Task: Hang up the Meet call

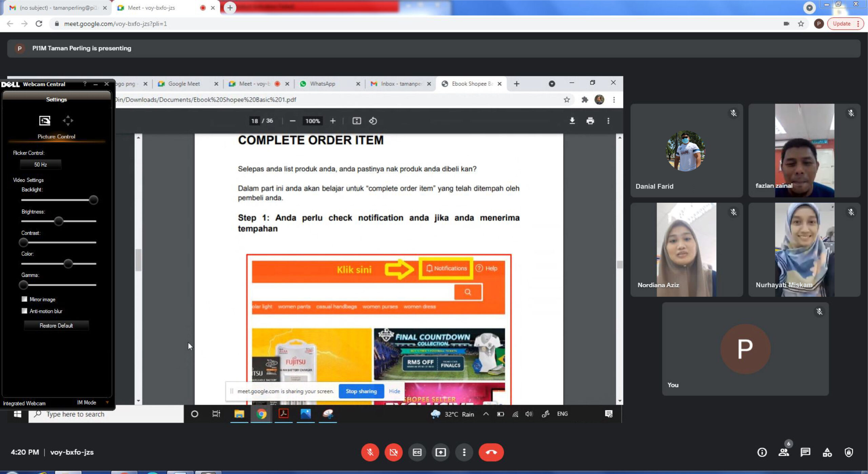Action: [491, 452]
